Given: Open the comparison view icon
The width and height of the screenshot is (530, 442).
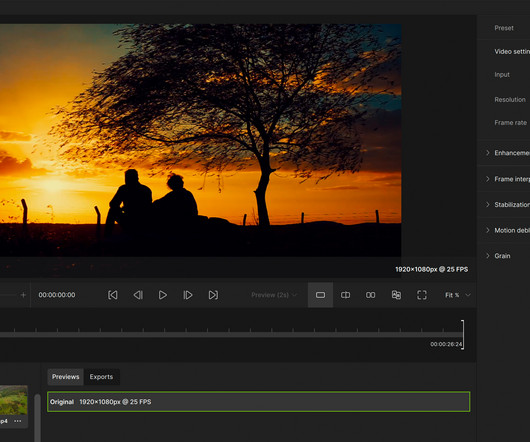Looking at the screenshot, I should pyautogui.click(x=396, y=295).
